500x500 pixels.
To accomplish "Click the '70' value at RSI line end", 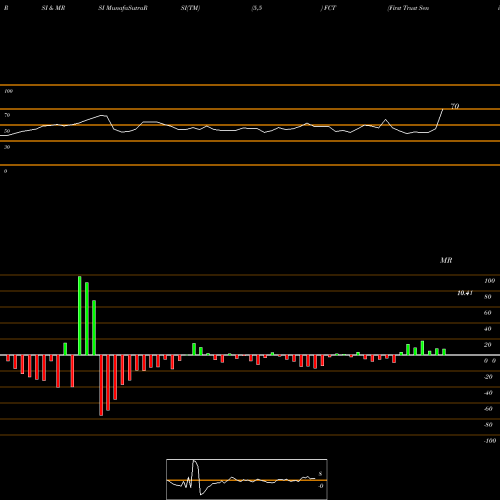I will coord(455,106).
